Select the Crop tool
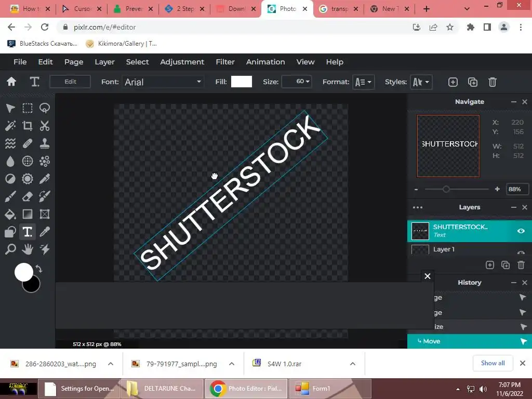532x399 pixels. (x=28, y=126)
